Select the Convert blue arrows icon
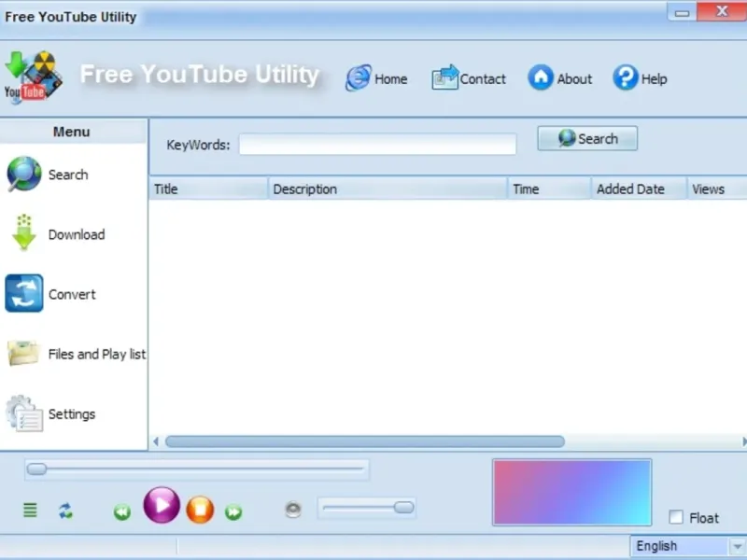Screen dimensions: 747x560 click(24, 293)
